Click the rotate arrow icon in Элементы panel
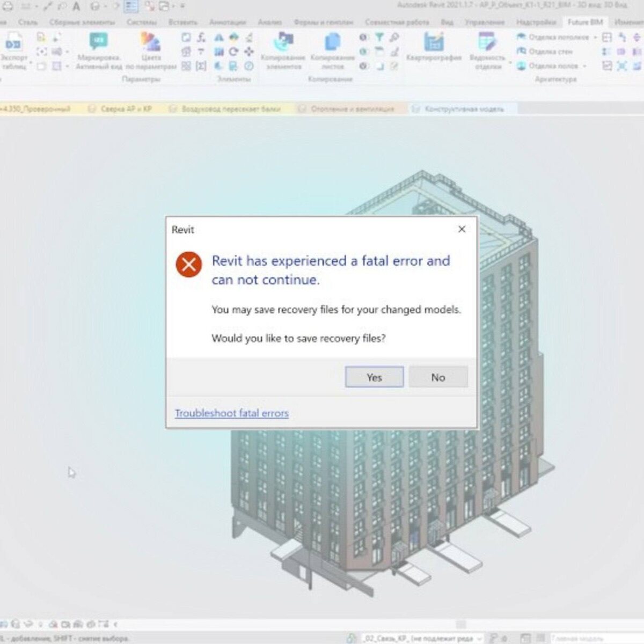 coord(233,52)
